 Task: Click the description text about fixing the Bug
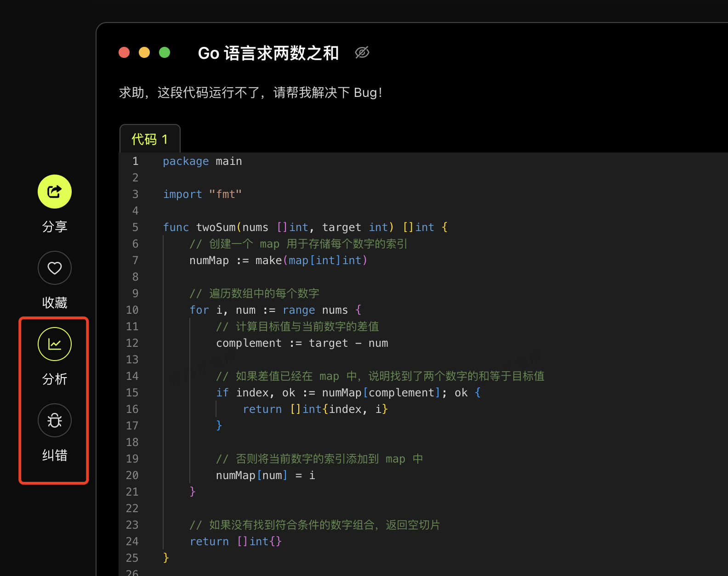(250, 93)
